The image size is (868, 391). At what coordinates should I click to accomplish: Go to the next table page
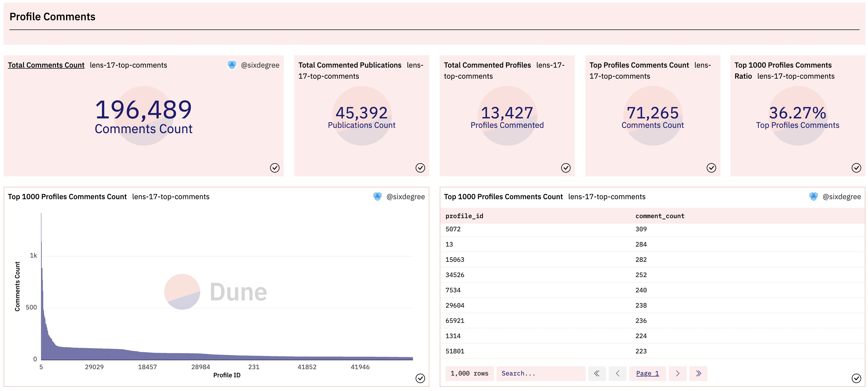pos(678,373)
